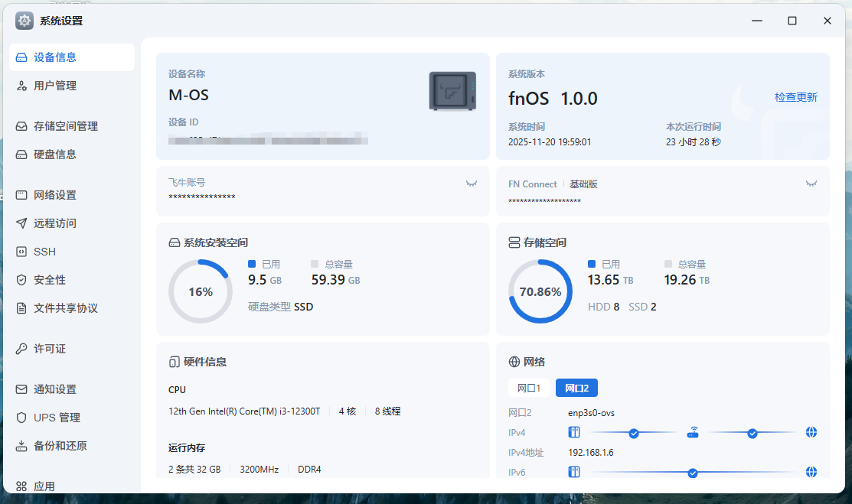Minimize the 系统设置 window
This screenshot has width=852, height=504.
pyautogui.click(x=757, y=21)
